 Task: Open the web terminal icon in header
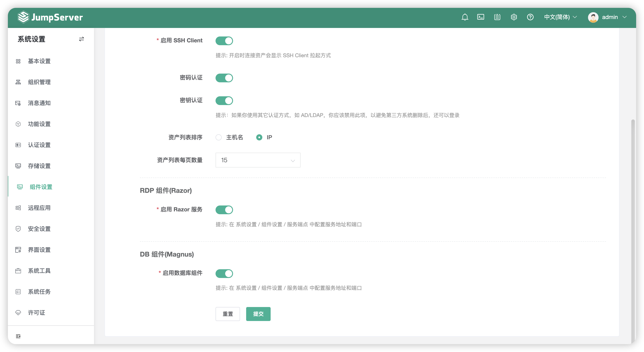(x=480, y=17)
